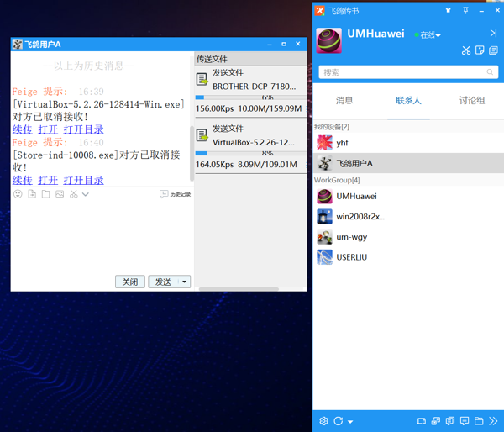Open the emoji picker in chat toolbar
Viewport: 504px width, 432px height.
pos(18,194)
